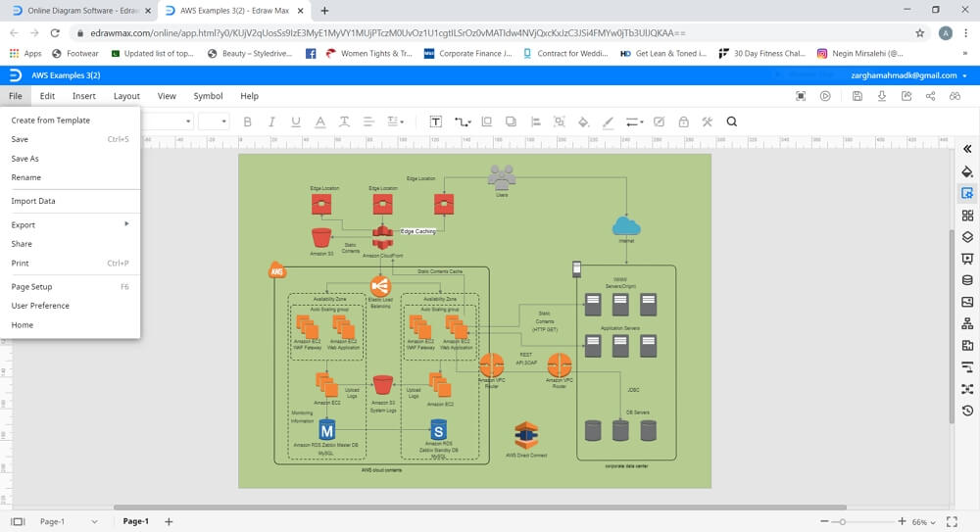980x532 pixels.
Task: Click the share icon in top bar
Action: click(x=931, y=96)
